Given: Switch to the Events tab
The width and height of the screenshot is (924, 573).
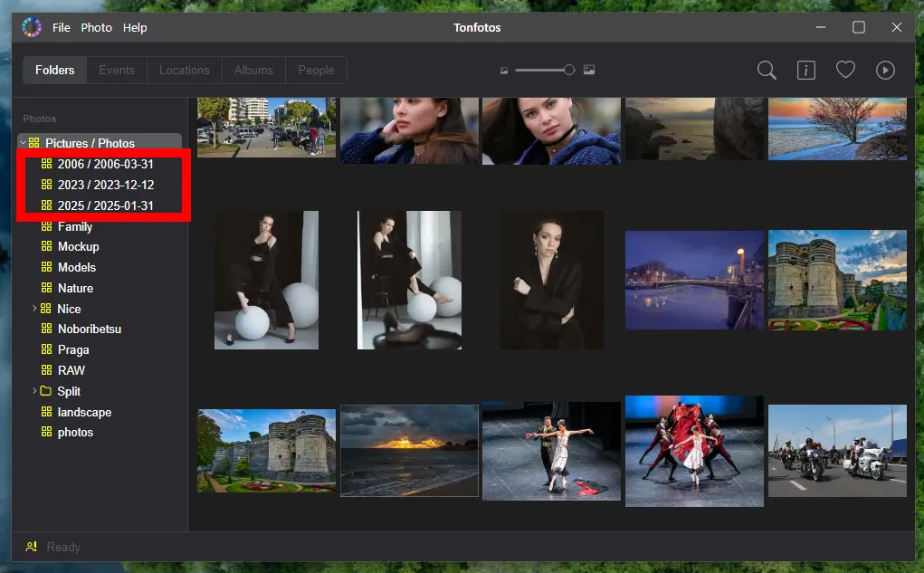Looking at the screenshot, I should pos(116,70).
